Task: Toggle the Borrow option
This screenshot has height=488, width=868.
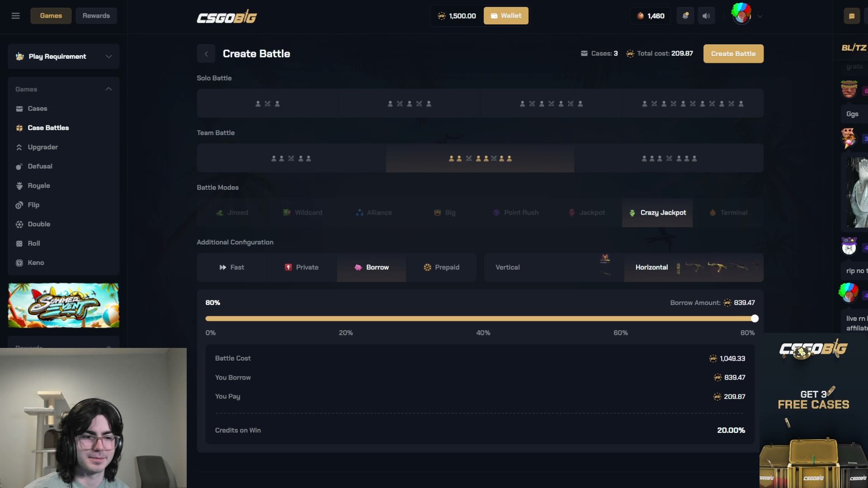Action: 372,267
